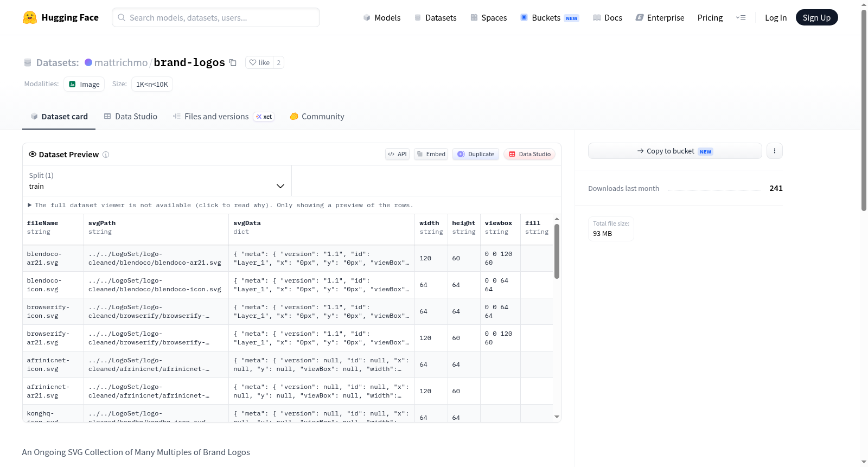Click the Duplicate button
This screenshot has height=467, width=868.
(476, 154)
